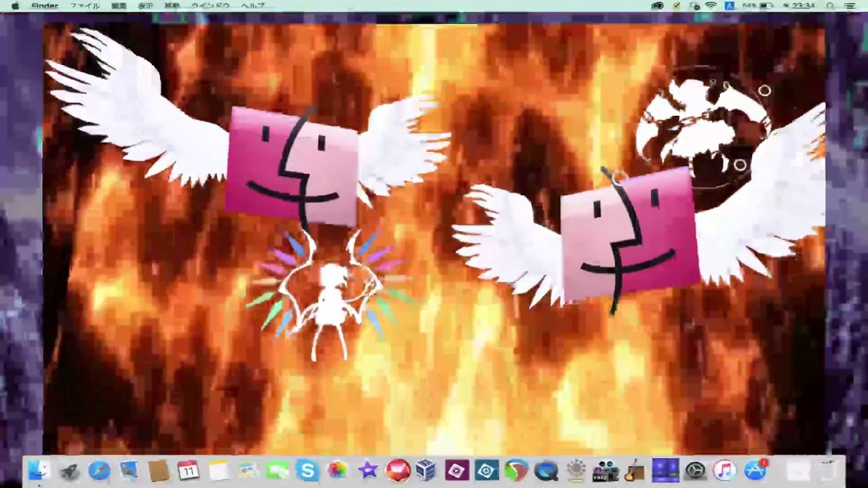Viewport: 868px width, 488px height.
Task: Open Notification Center list icon
Action: (849, 5)
